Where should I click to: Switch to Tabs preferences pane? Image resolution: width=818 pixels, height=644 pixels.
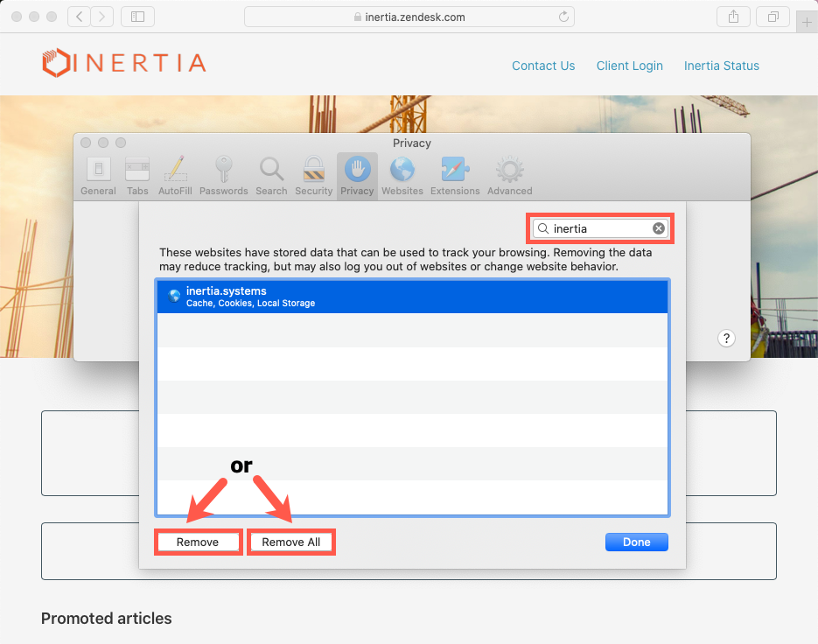tap(137, 176)
